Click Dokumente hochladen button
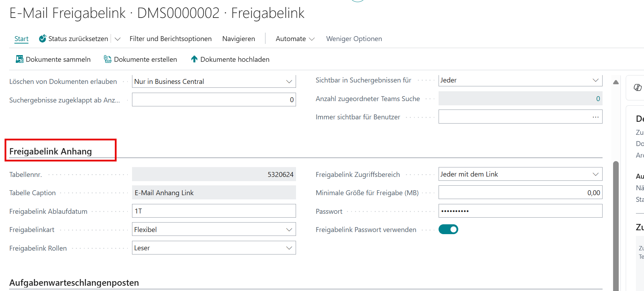This screenshot has width=644, height=291. (x=230, y=59)
